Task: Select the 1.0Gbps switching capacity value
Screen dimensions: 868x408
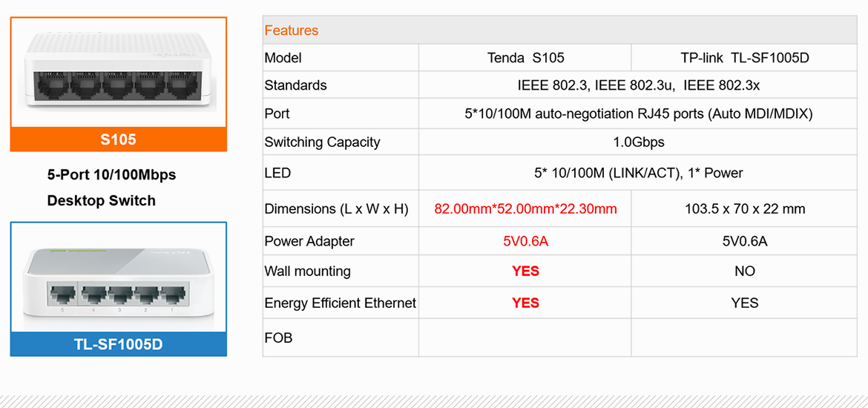Action: [638, 142]
